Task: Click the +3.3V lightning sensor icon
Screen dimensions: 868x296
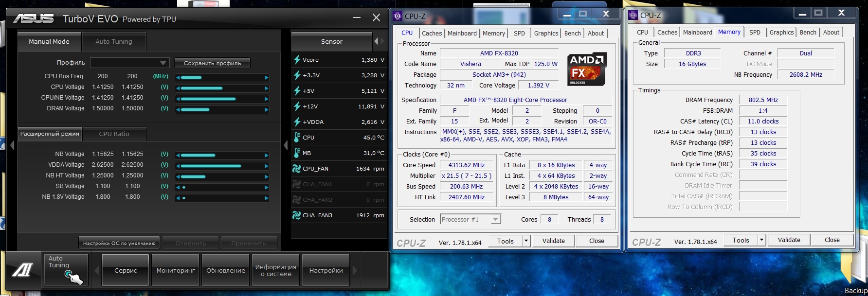Action: 297,75
